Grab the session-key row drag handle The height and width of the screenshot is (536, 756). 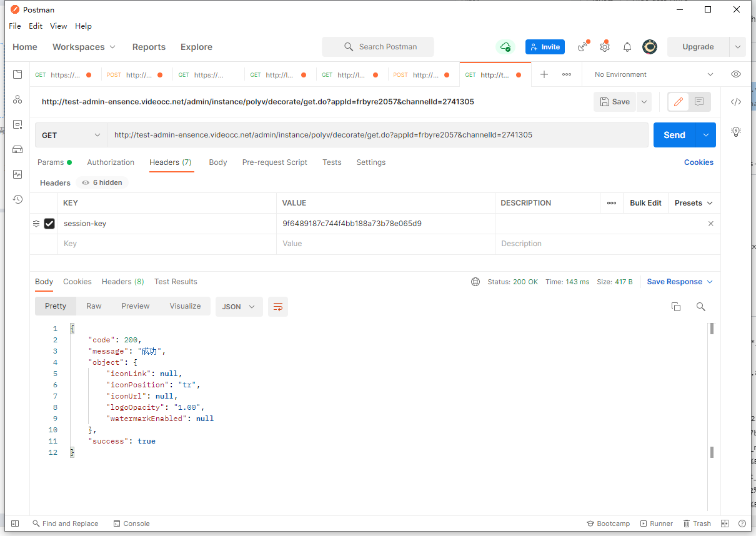[x=36, y=224]
